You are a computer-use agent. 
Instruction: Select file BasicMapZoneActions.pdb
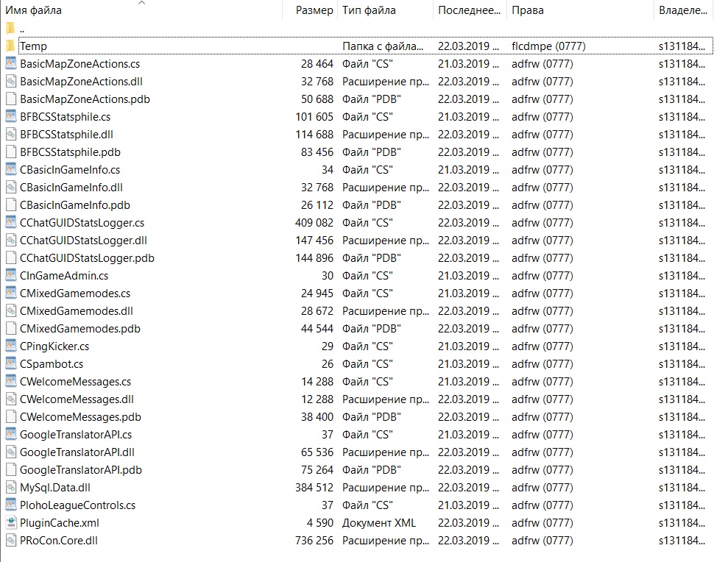[85, 99]
